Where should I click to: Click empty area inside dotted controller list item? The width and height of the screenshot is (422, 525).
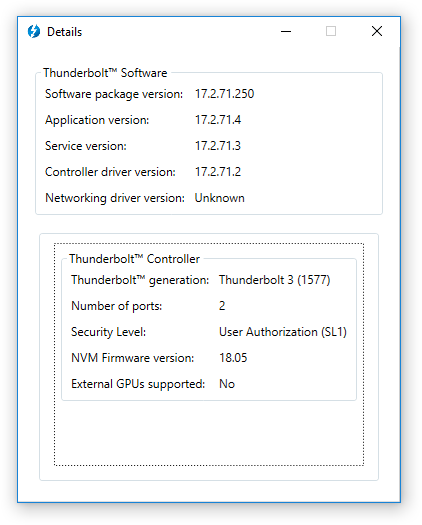[x=209, y=433]
